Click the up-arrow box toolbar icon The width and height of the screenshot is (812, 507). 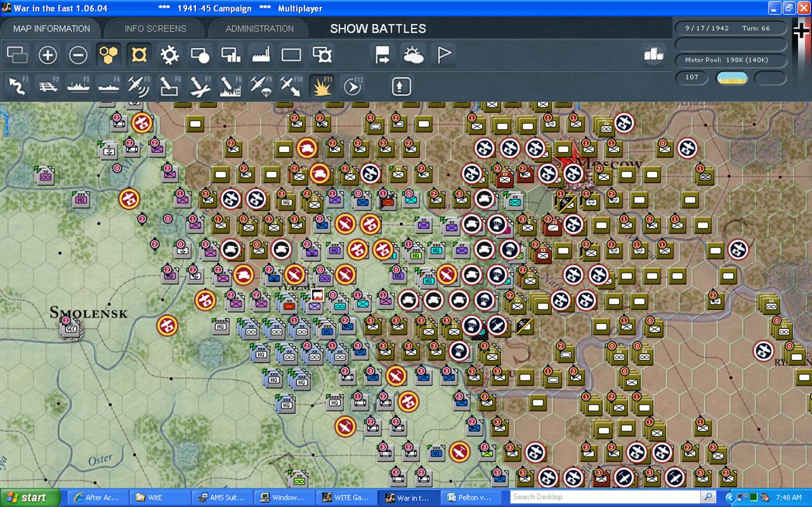tap(401, 86)
